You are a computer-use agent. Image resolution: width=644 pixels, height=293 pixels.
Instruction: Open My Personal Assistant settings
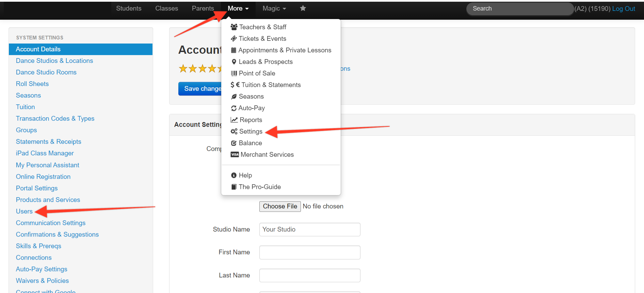(x=48, y=165)
